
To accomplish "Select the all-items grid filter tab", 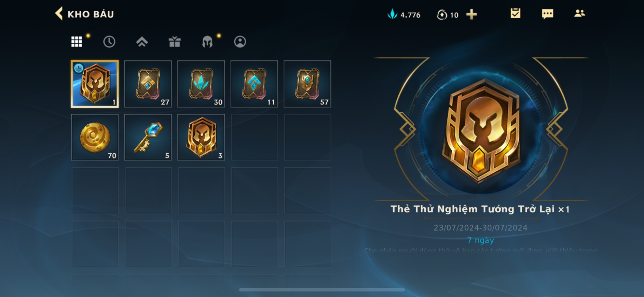I will click(77, 42).
